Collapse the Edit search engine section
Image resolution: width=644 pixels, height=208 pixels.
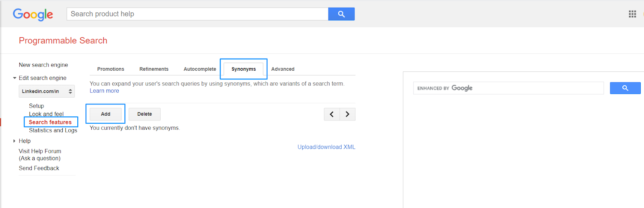(15, 78)
